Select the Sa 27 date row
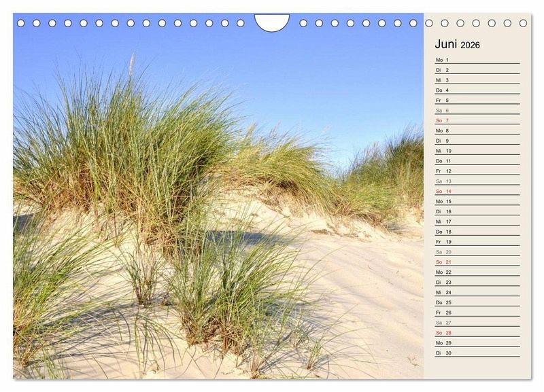This screenshot has height=392, width=544. (477, 323)
